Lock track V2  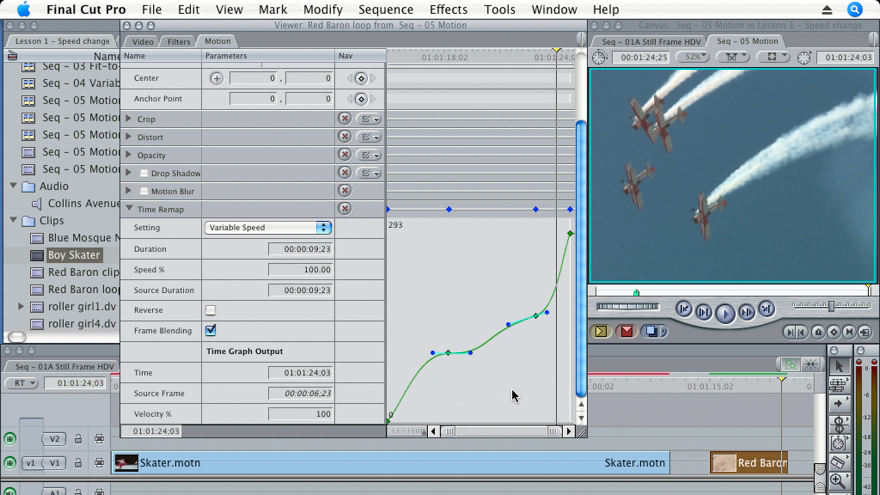78,439
